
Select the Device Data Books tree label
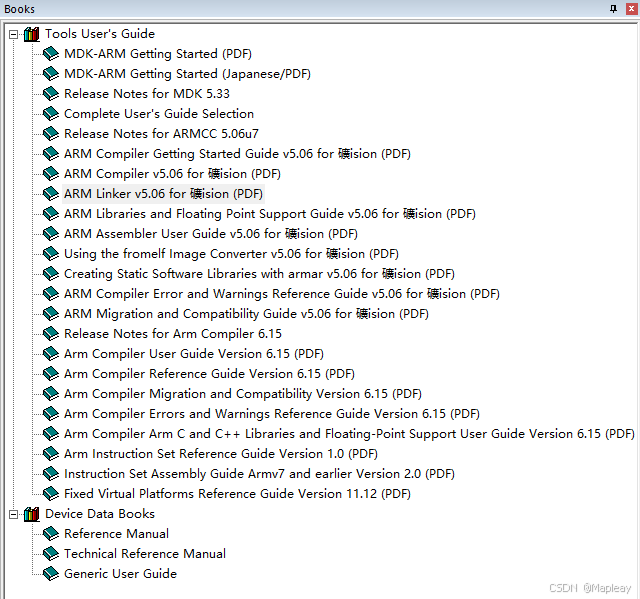[x=100, y=514]
